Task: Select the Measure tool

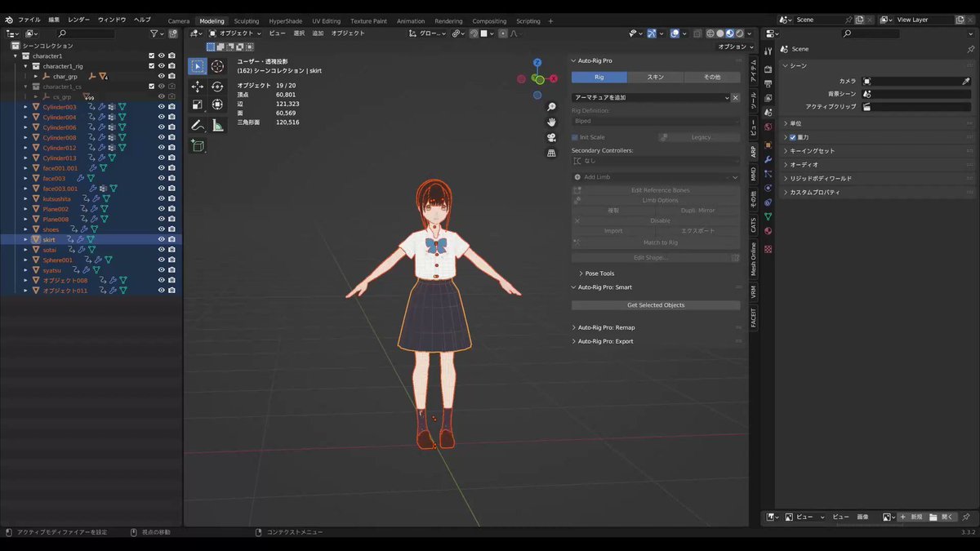Action: coord(217,124)
